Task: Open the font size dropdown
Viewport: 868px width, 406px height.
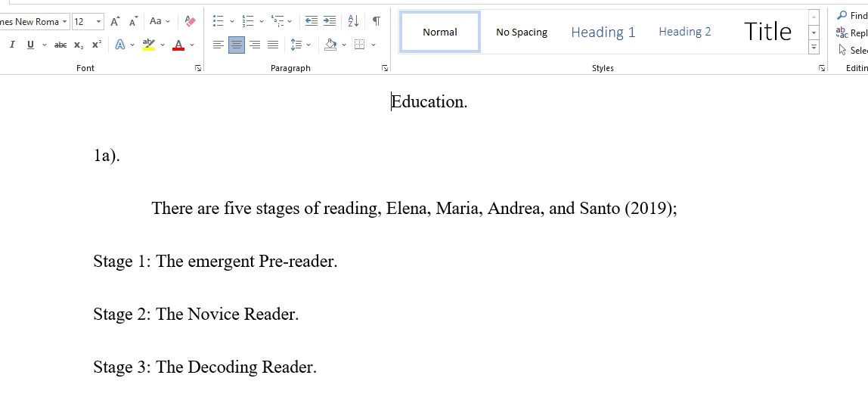Action: 98,22
